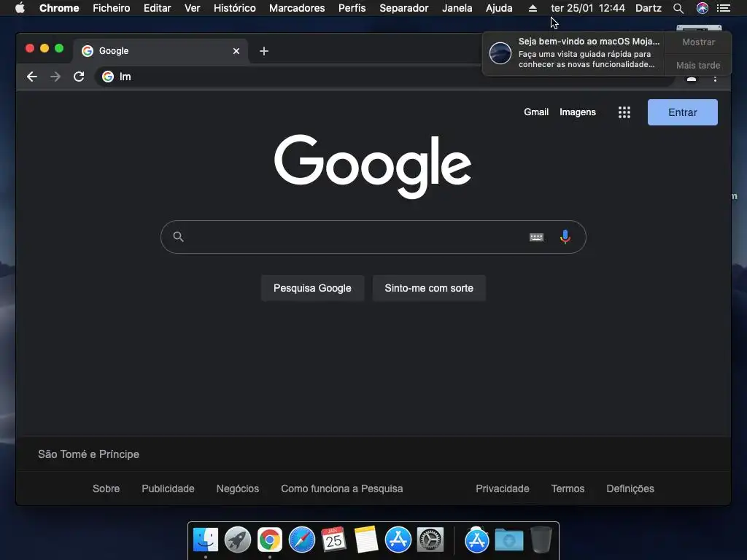Viewport: 747px width, 560px height.
Task: Open the Chrome profile icon
Action: coord(692,79)
